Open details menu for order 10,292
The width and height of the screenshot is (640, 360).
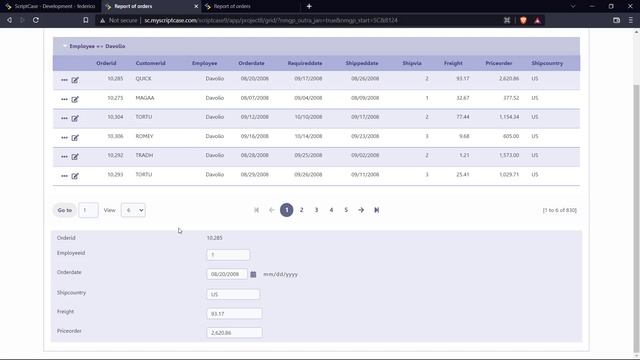[64, 157]
